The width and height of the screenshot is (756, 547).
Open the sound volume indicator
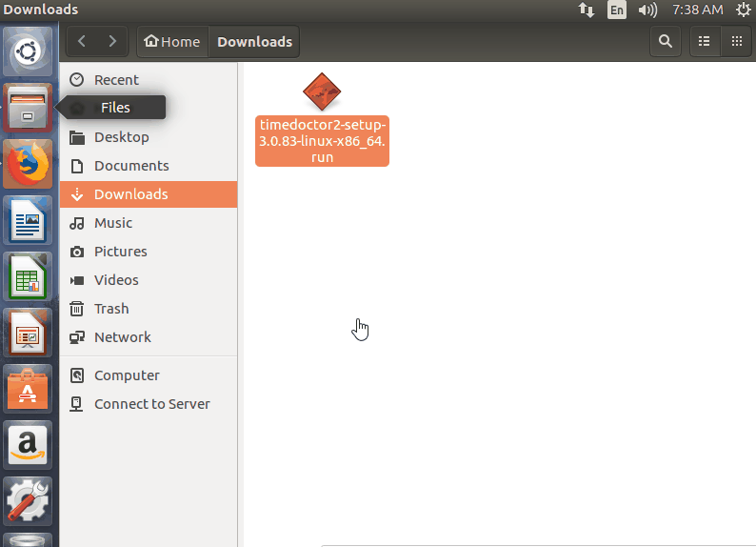[x=647, y=10]
